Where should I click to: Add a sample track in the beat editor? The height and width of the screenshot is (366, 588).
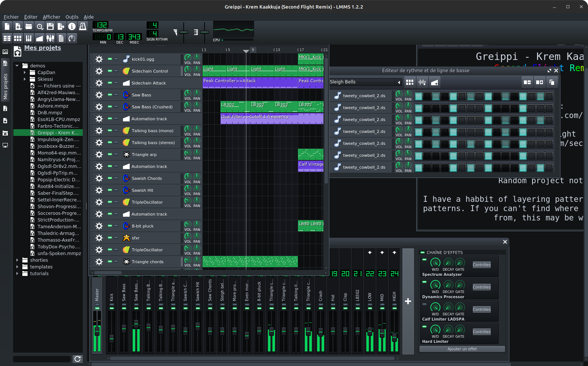pos(422,82)
